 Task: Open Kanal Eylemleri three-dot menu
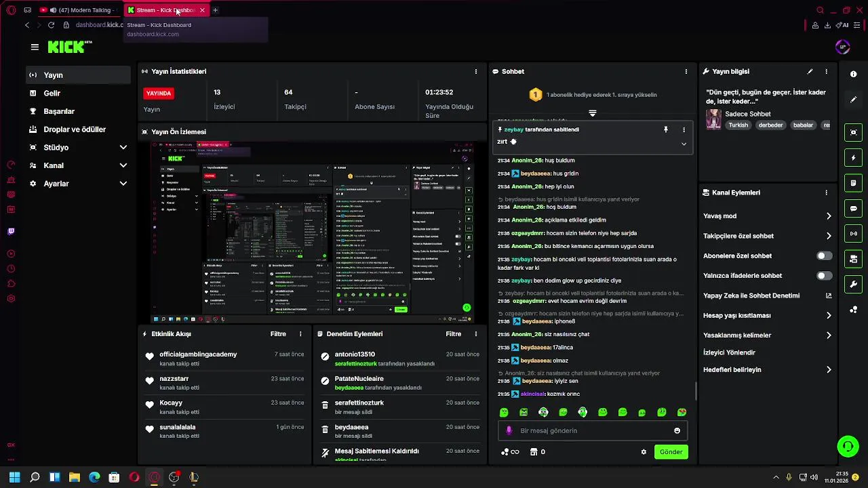click(826, 192)
